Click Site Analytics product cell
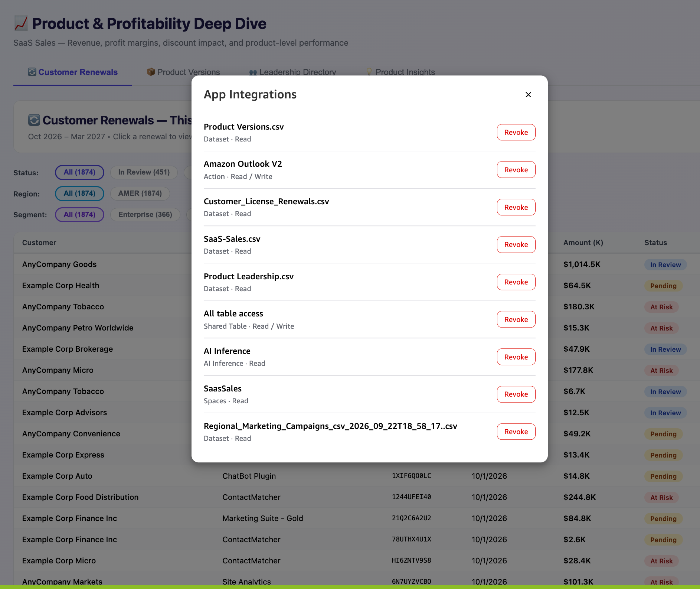700x589 pixels. click(x=246, y=582)
